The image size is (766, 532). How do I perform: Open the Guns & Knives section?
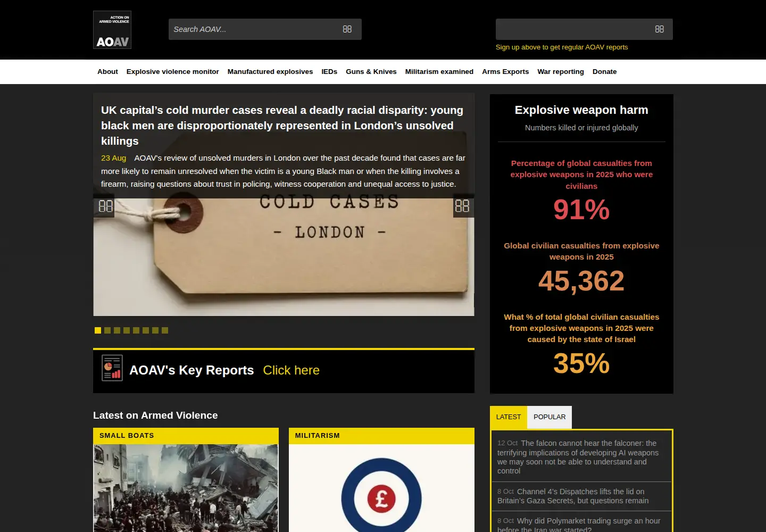(x=371, y=72)
